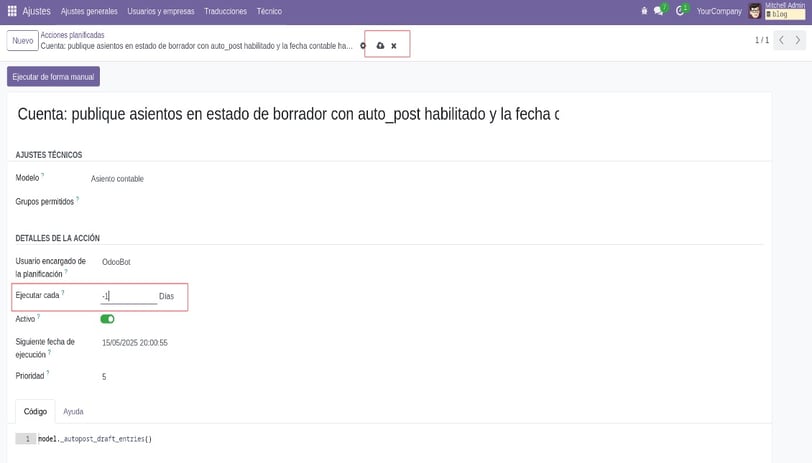Open the apps grid menu icon

(x=12, y=11)
